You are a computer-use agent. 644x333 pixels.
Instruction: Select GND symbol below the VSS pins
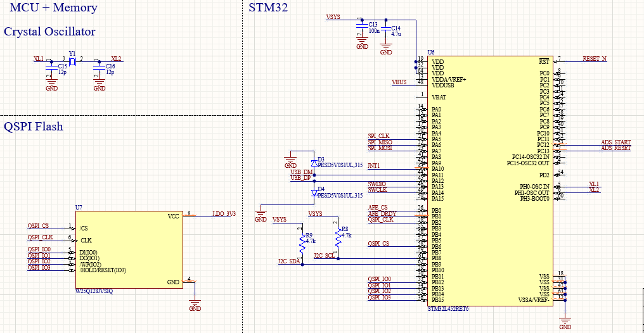565,323
